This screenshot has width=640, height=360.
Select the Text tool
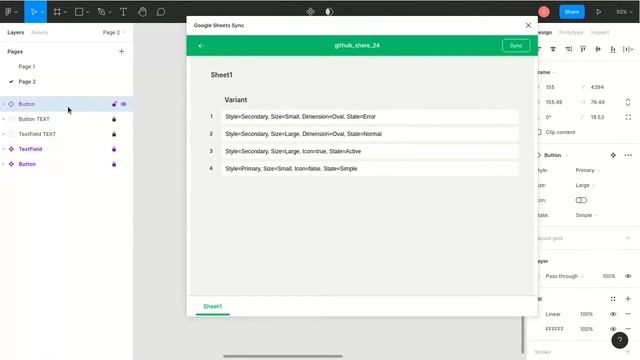[123, 12]
